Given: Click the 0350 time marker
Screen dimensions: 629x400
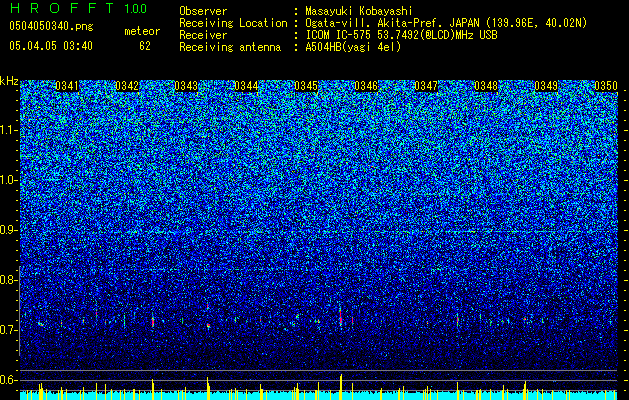Looking at the screenshot, I should click(606, 86).
